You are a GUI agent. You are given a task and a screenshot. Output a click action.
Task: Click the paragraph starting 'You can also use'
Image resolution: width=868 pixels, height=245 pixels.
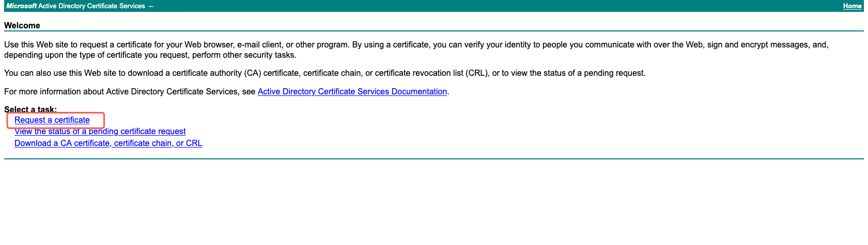click(x=207, y=73)
